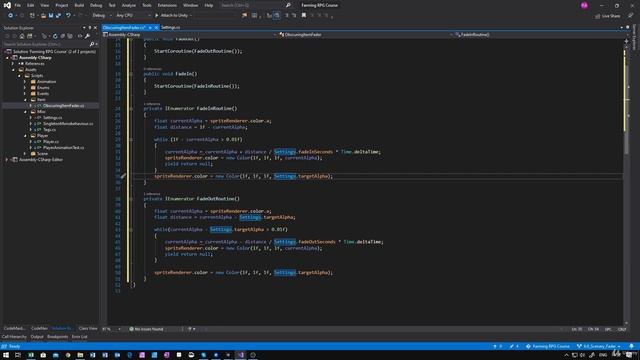
Task: Open the Error List tab
Action: tap(80, 337)
